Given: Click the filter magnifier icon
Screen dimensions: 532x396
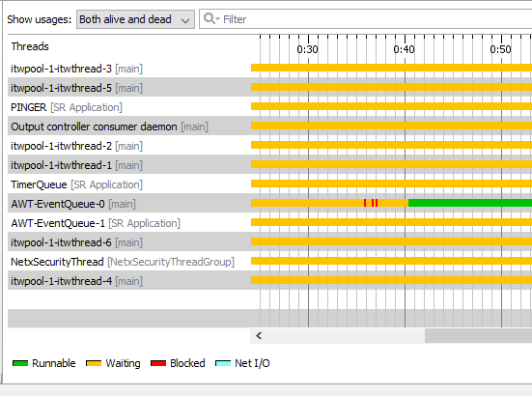Looking at the screenshot, I should (211, 19).
